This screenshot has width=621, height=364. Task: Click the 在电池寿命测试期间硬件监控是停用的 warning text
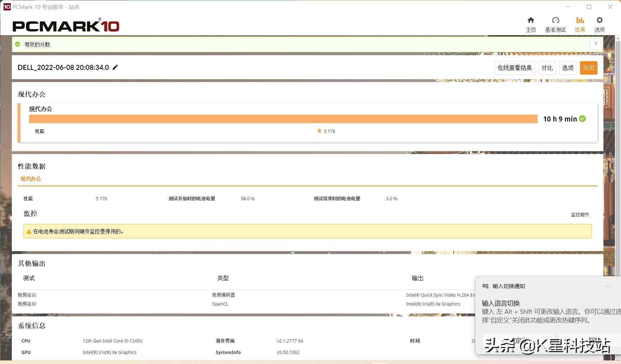coord(78,231)
